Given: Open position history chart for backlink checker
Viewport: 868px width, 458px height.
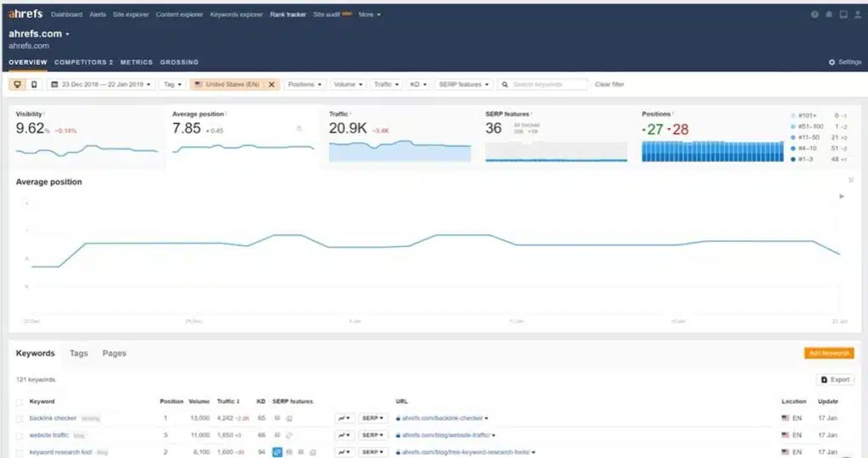Looking at the screenshot, I should (x=344, y=418).
